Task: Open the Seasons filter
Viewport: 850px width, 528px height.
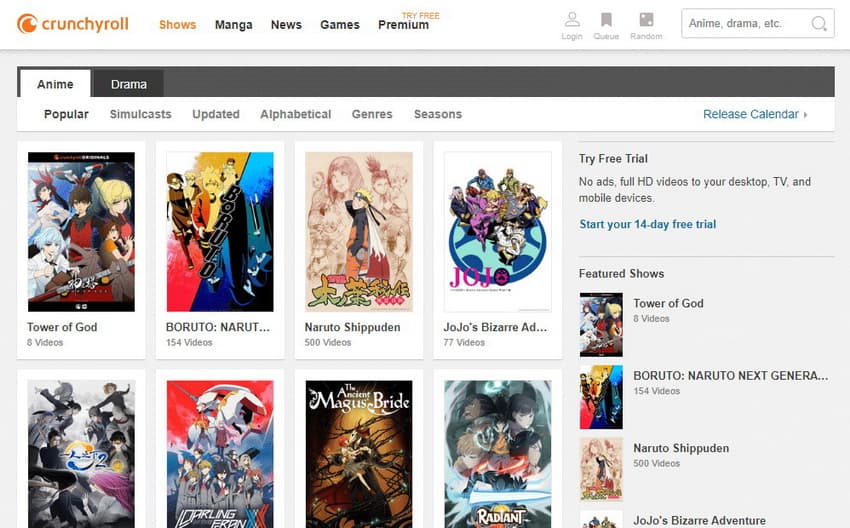Action: [438, 114]
